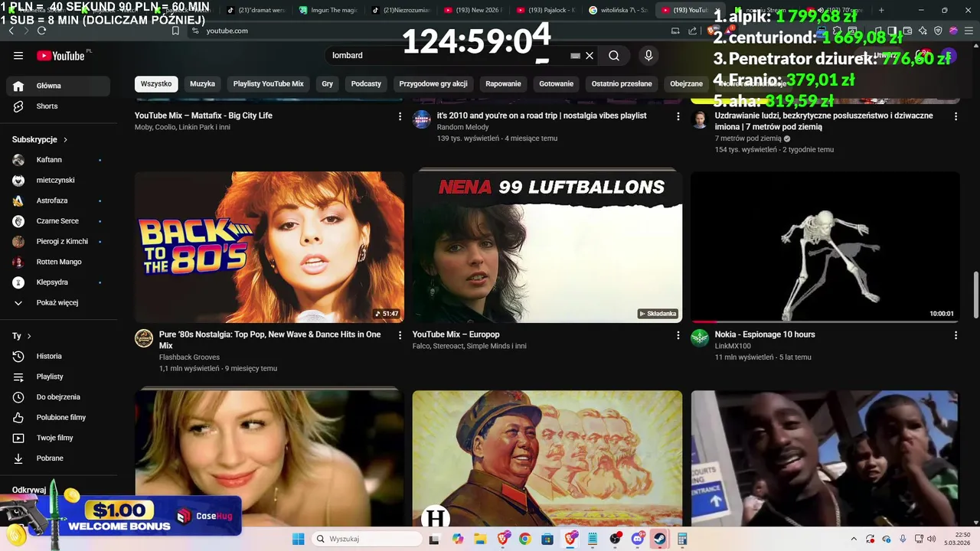Select the Wszystko filter chip

pos(156,84)
